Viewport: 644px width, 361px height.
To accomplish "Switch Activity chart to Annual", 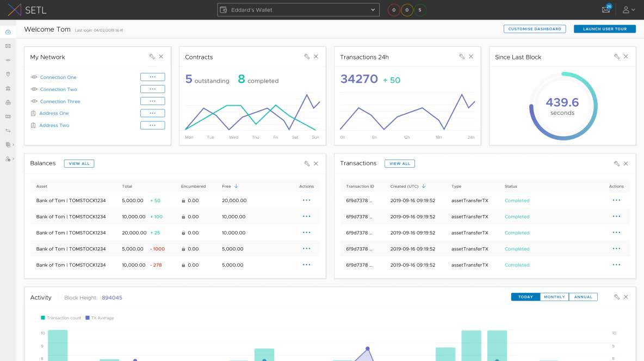I will [583, 297].
